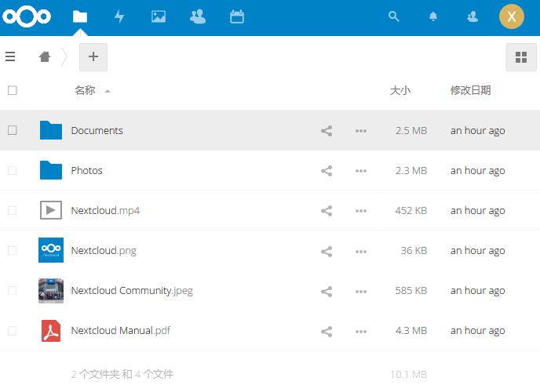Image resolution: width=540 pixels, height=392 pixels.
Task: Click the sort arrow next to 名称
Action: click(x=108, y=91)
